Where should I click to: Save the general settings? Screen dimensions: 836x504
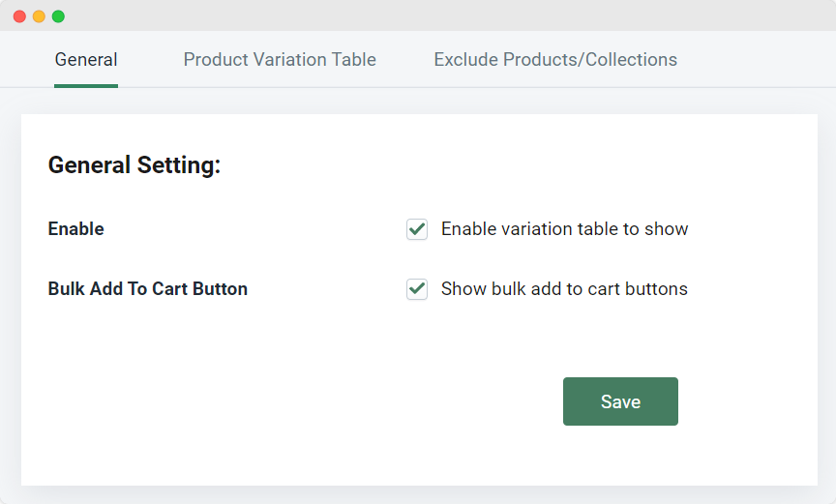click(x=620, y=401)
